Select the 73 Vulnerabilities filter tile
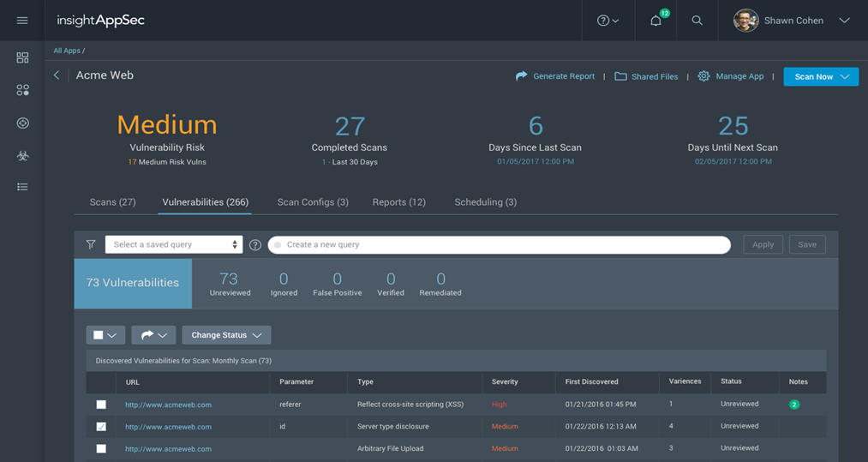The image size is (868, 462). 133,283
